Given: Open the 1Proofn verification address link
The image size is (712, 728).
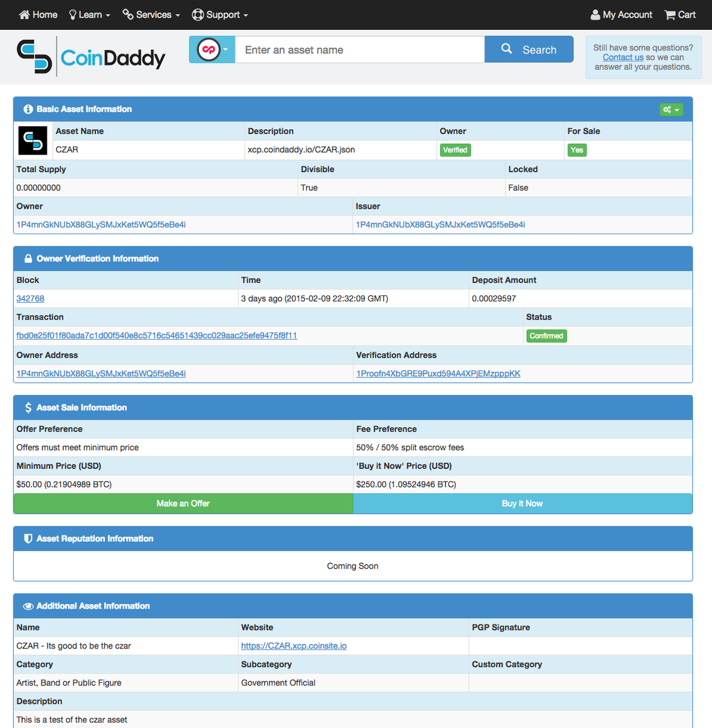Looking at the screenshot, I should pyautogui.click(x=438, y=374).
